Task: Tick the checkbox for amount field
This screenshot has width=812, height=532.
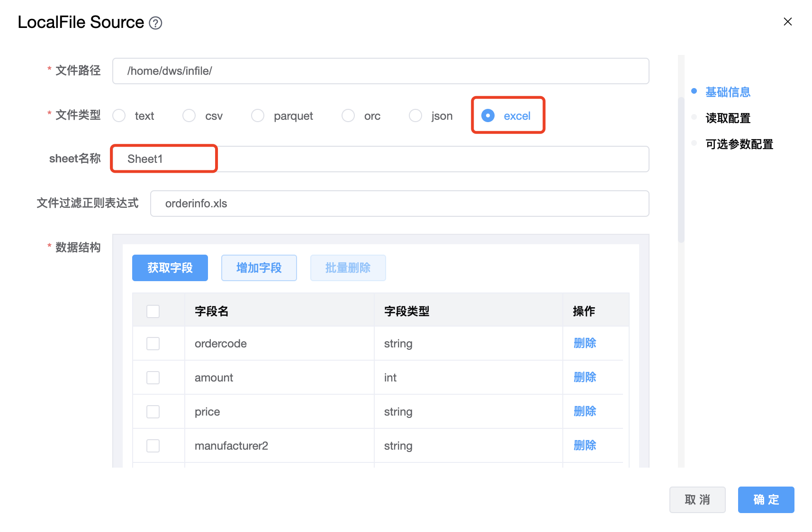Action: [x=153, y=378]
